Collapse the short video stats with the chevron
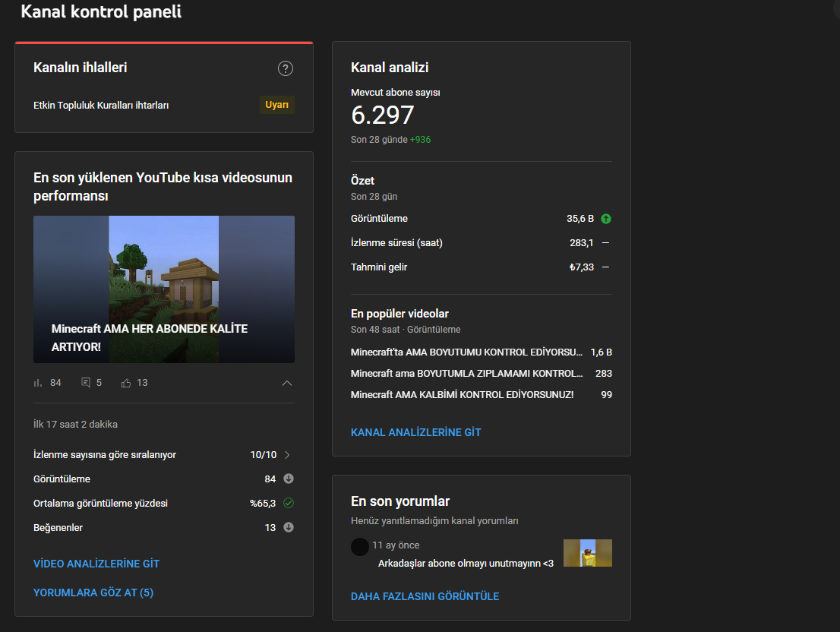Viewport: 840px width, 632px height. coord(287,383)
